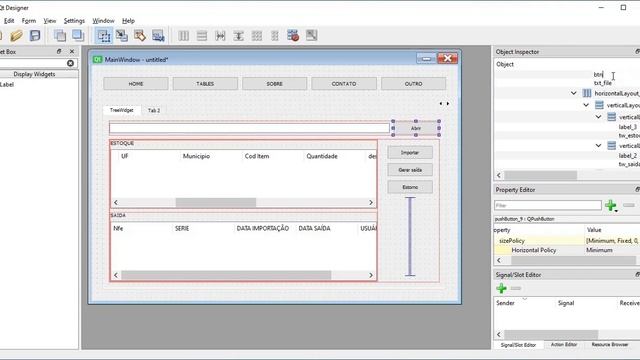Viewport: 640px width, 360px height.
Task: Click the file path text field
Action: pos(249,128)
